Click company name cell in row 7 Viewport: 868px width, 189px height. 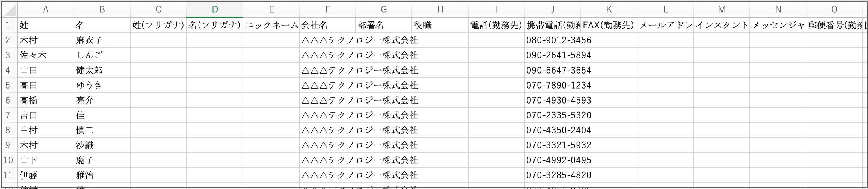(x=327, y=115)
